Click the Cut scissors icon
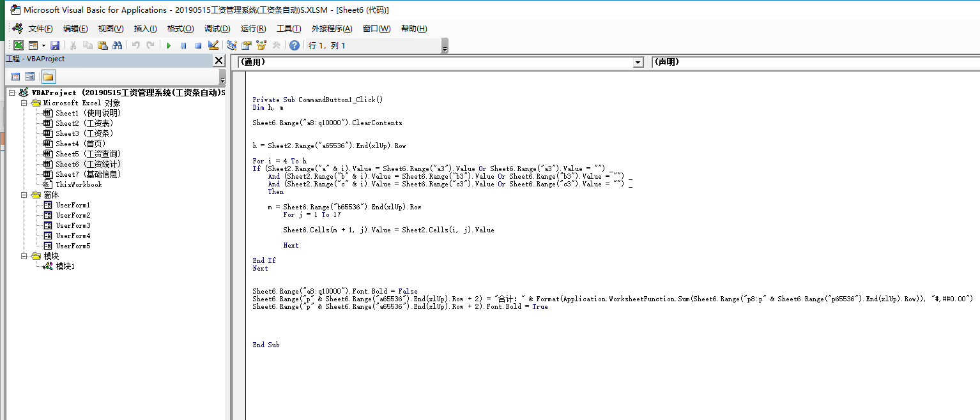980x420 pixels. tap(73, 45)
